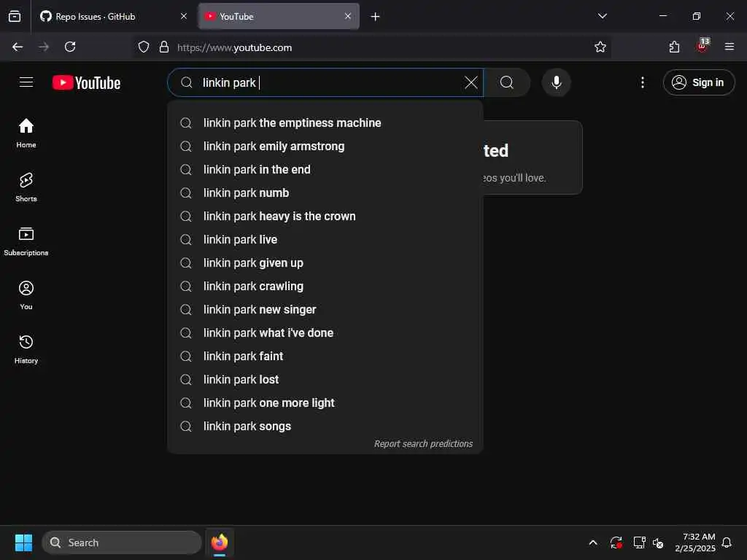Select suggestion linkin park what i've done

[x=325, y=332]
